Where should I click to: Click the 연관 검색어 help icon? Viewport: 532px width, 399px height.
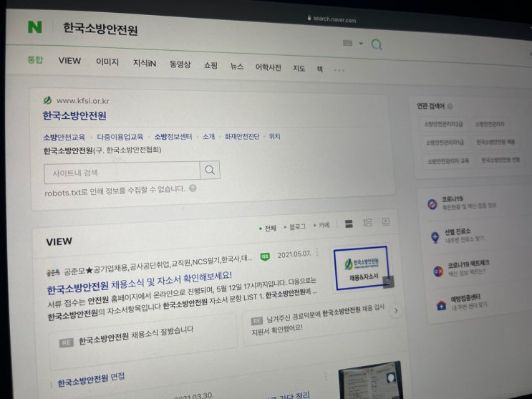pos(450,107)
